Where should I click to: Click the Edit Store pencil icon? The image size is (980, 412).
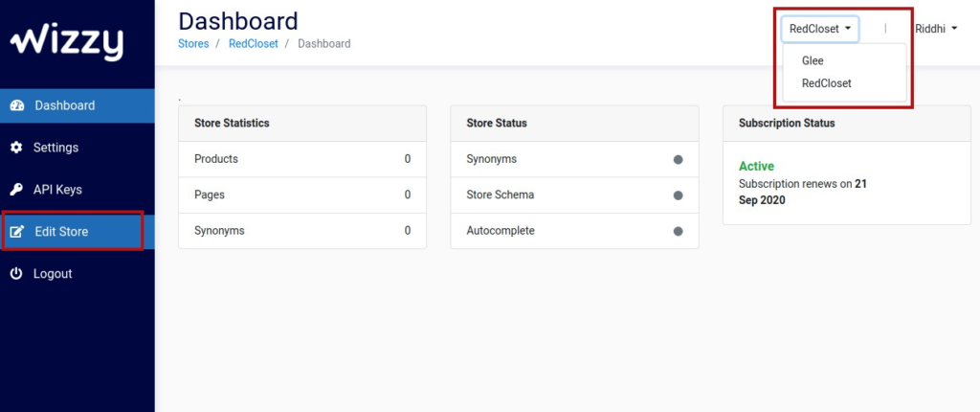pyautogui.click(x=17, y=232)
